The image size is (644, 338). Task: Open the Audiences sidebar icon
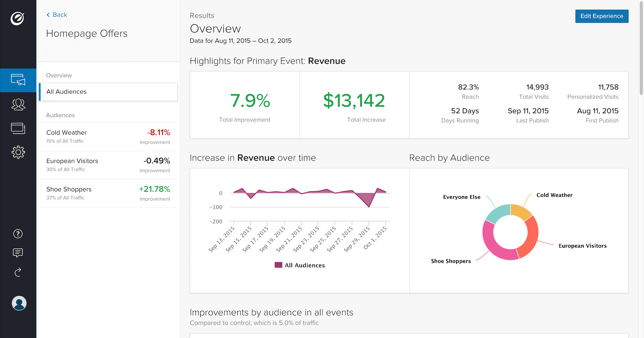(x=18, y=104)
